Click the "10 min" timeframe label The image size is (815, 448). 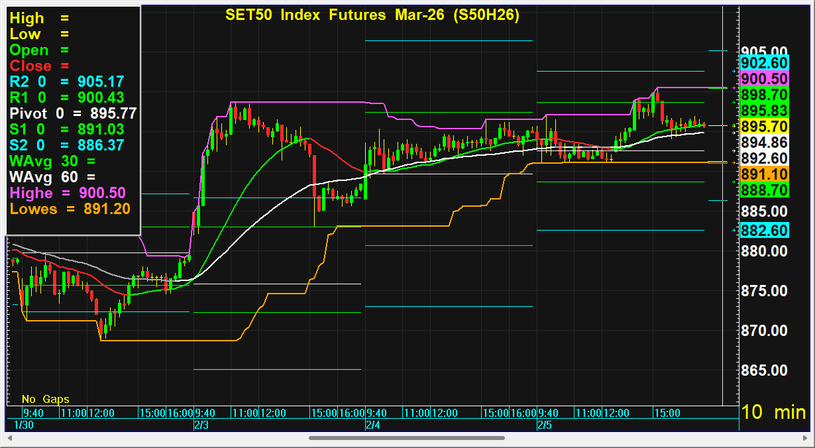(x=773, y=413)
